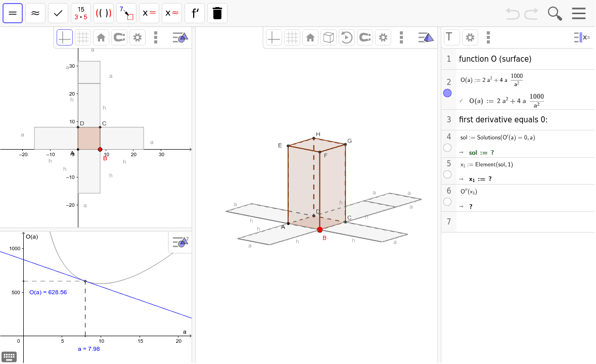596x364 pixels.
Task: Open CAS view settings gear
Action: [x=470, y=37]
